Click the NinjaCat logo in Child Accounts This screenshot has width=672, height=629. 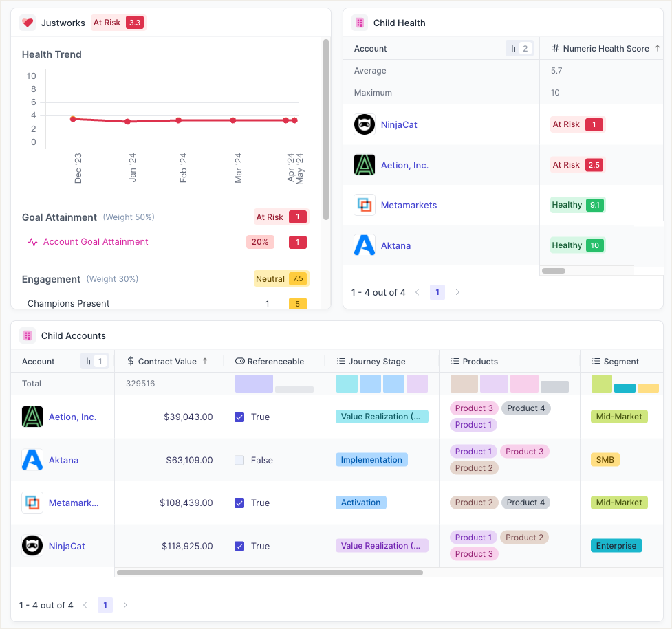[32, 546]
